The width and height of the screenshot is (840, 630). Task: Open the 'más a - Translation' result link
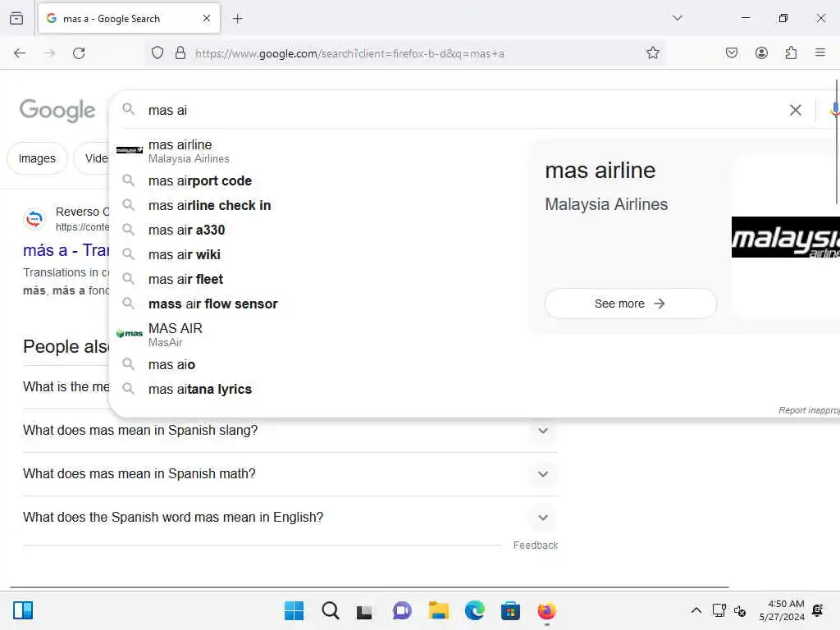(x=66, y=251)
